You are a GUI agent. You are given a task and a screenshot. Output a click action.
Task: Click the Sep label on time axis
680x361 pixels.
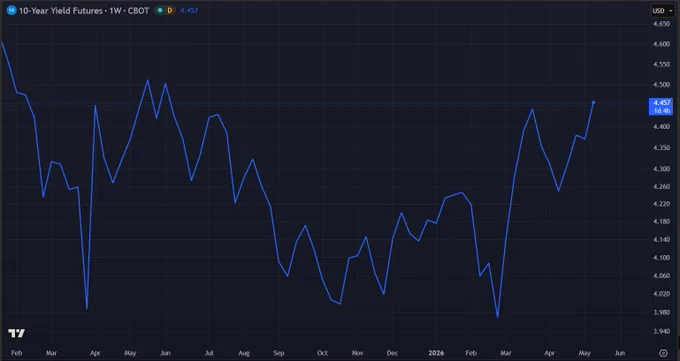[x=279, y=353]
